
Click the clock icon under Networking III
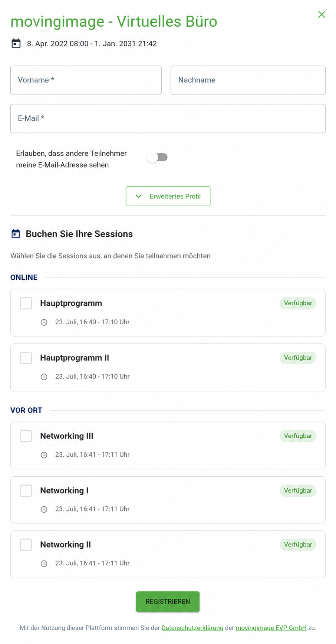point(44,455)
